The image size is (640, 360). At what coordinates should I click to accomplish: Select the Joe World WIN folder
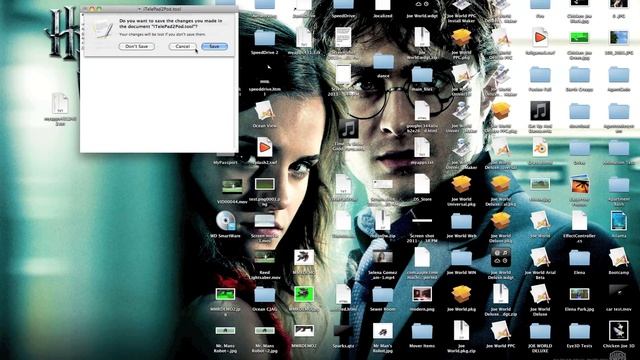(461, 258)
